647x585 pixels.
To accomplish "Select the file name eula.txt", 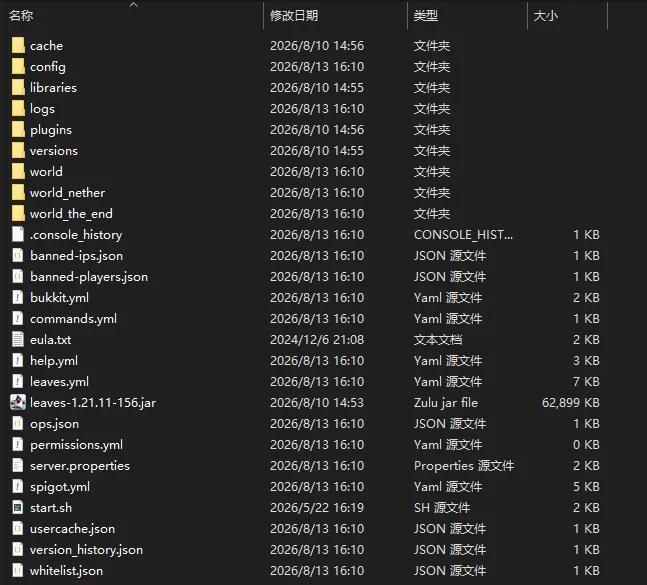I will [50, 340].
